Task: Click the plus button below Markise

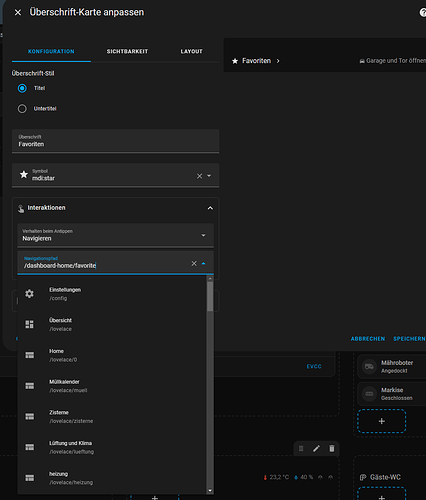Action: coord(382,421)
